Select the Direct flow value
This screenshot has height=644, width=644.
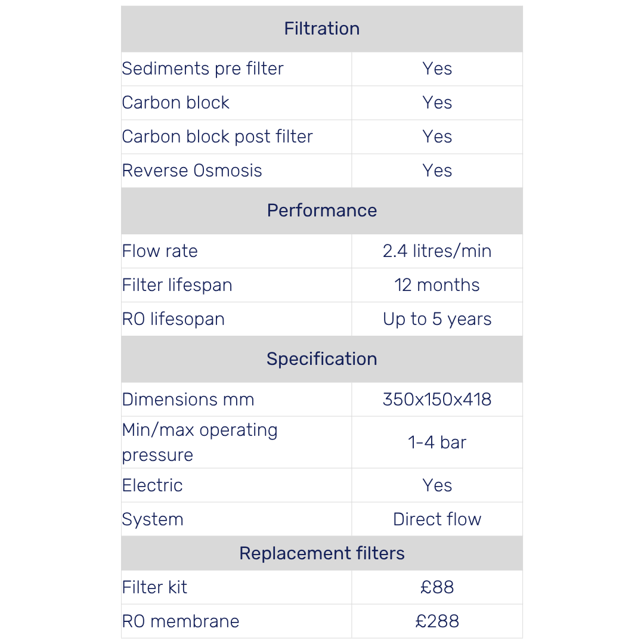pyautogui.click(x=437, y=519)
